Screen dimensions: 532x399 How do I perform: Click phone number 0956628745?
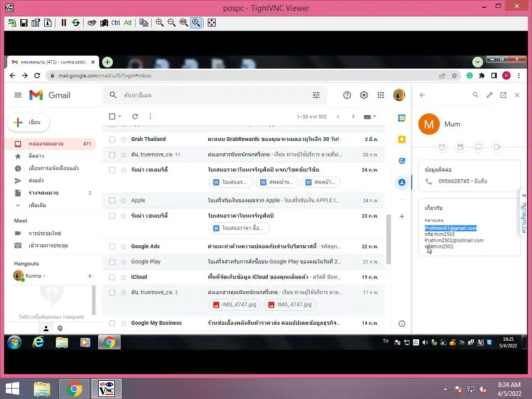454,181
